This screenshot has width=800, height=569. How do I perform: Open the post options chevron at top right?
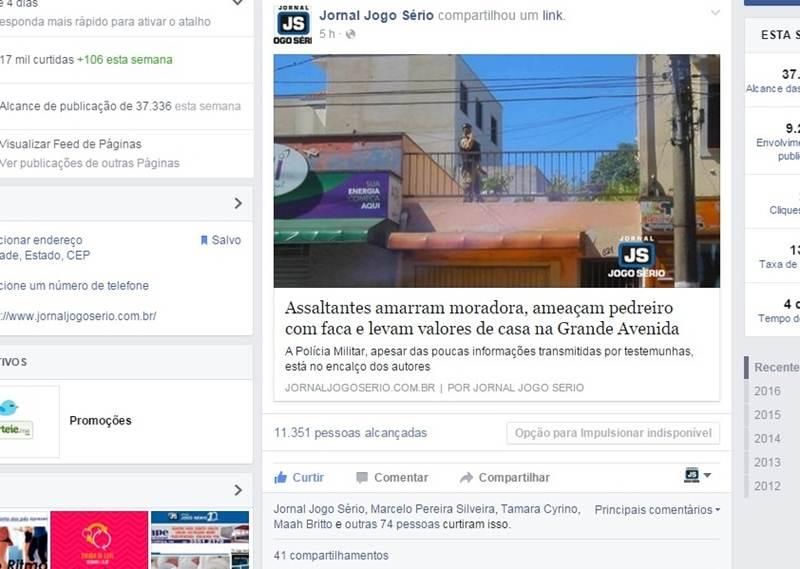point(714,13)
